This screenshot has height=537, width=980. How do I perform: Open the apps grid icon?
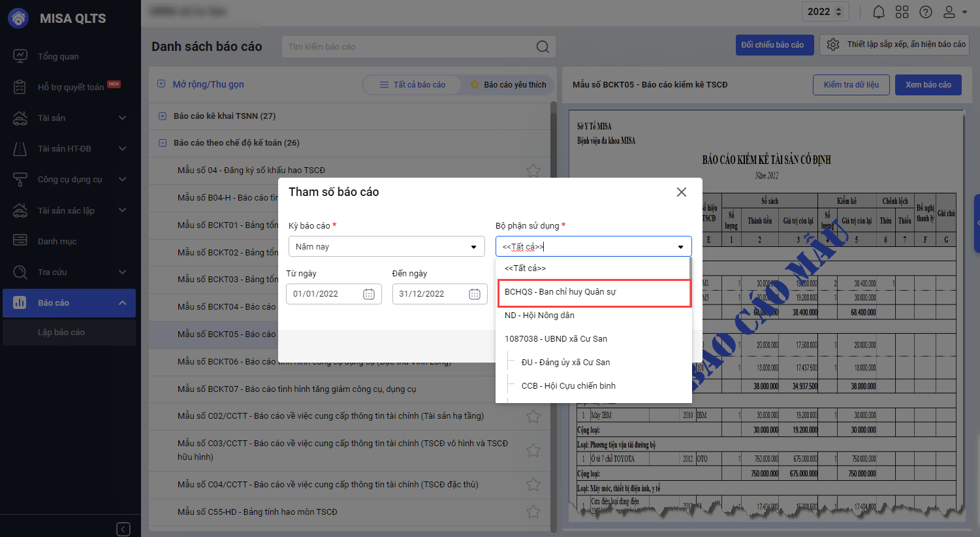point(902,12)
